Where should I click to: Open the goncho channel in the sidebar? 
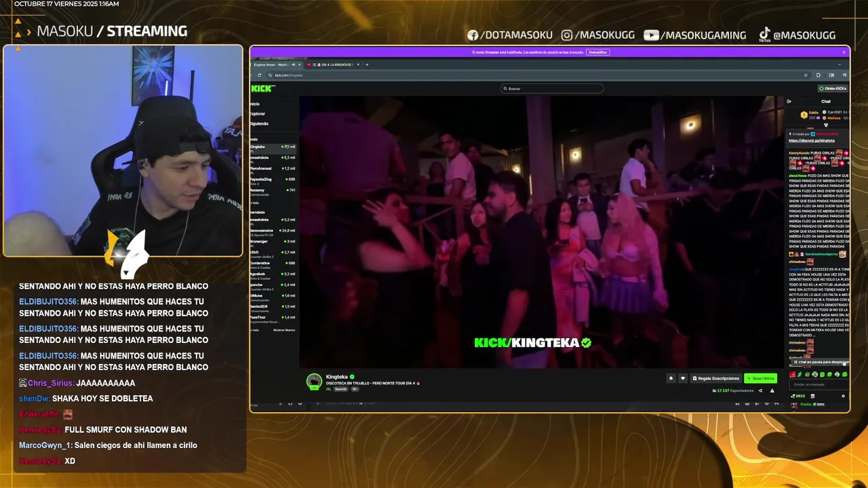273,286
